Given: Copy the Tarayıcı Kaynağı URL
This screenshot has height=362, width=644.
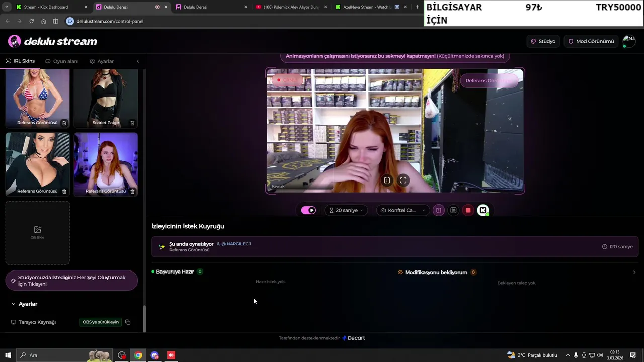Looking at the screenshot, I should [128, 322].
